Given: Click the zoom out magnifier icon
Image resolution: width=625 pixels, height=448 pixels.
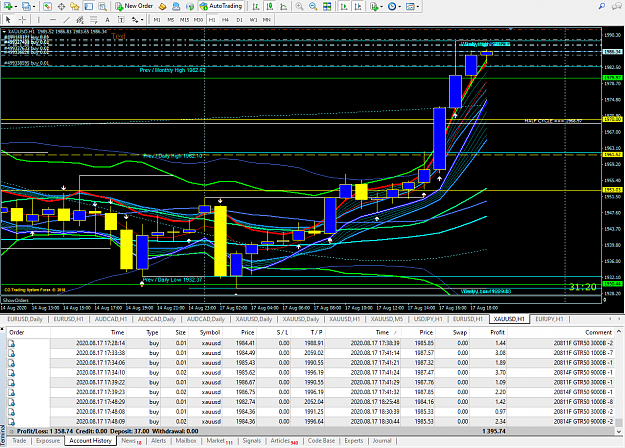Looking at the screenshot, I should pos(313,6).
